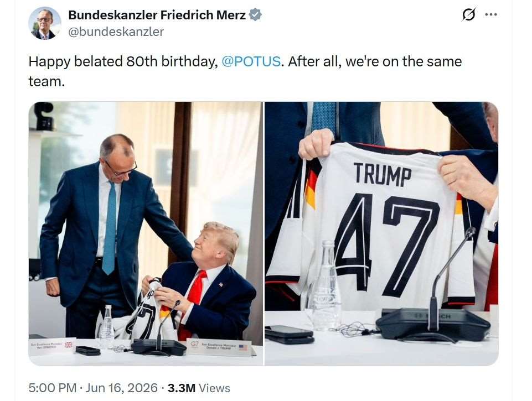Click the number 47 on the jersey

(386, 243)
